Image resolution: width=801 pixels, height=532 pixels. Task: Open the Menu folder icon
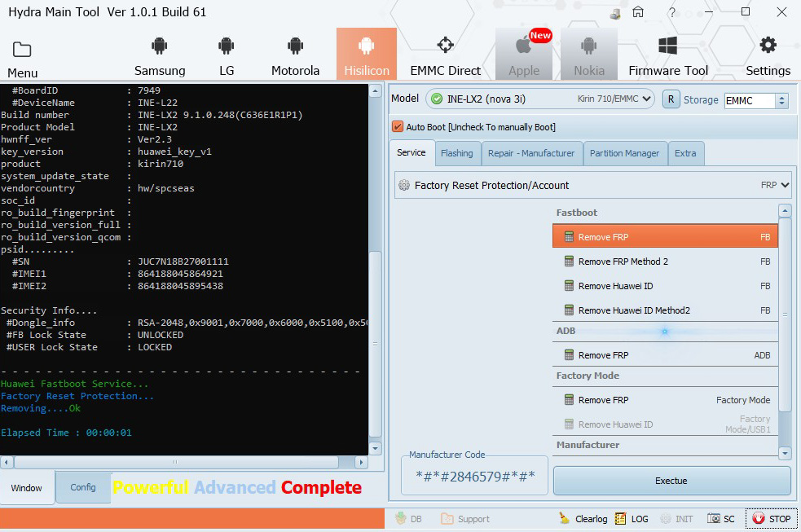click(22, 51)
